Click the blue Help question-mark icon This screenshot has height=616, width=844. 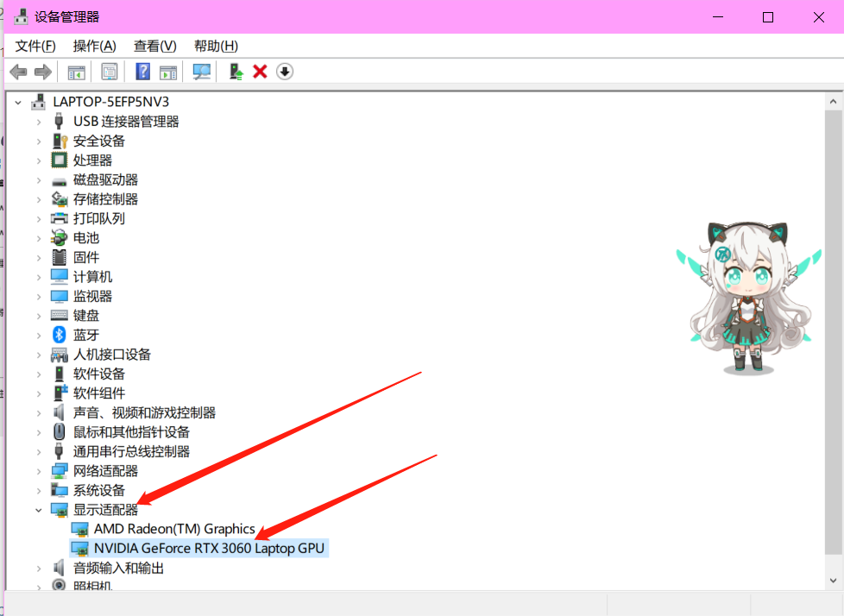(142, 72)
